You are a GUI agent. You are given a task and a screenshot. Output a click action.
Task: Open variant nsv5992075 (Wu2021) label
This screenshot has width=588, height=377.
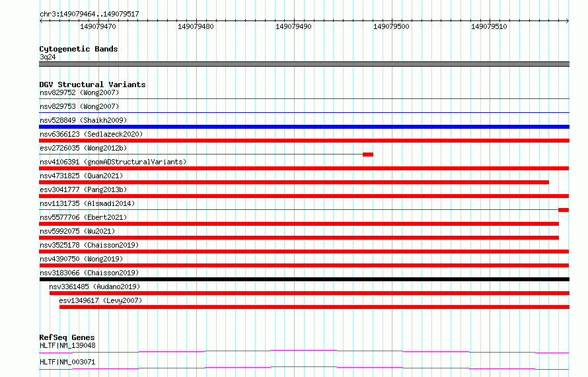tap(77, 231)
